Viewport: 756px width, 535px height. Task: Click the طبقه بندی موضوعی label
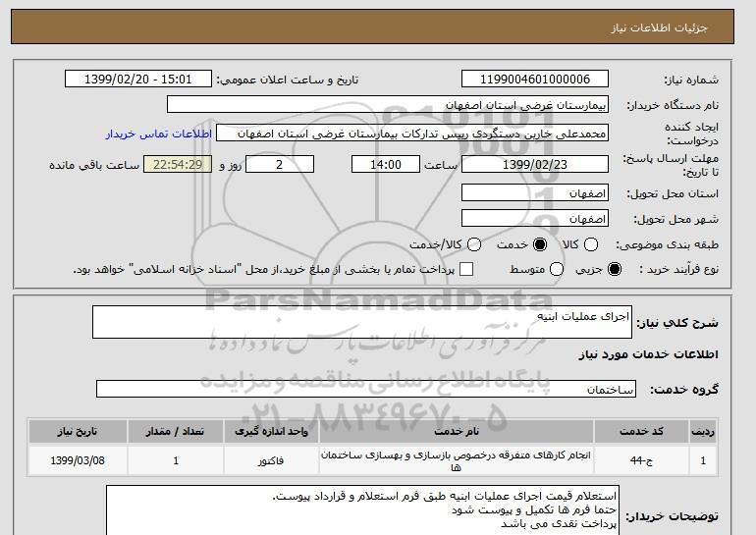tap(668, 245)
